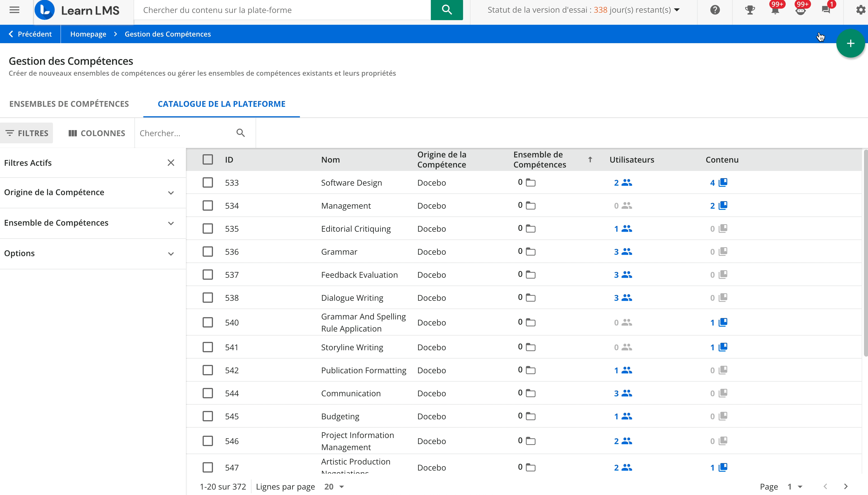The image size is (868, 495).
Task: Focus the platform content search field
Action: tap(283, 10)
